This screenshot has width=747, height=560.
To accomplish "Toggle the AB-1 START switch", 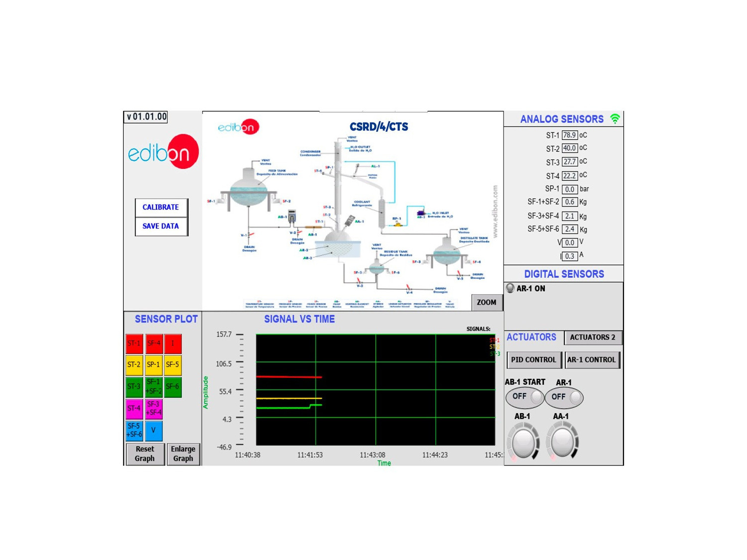I will 525,397.
